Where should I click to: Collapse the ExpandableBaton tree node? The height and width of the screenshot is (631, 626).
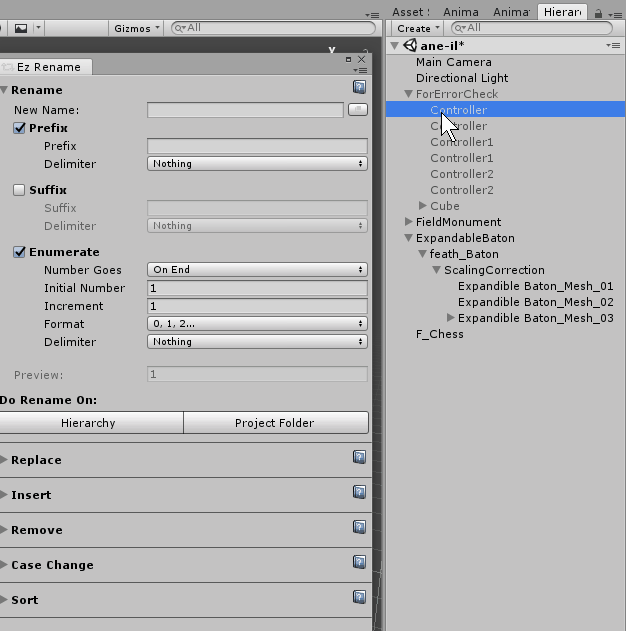pos(408,238)
